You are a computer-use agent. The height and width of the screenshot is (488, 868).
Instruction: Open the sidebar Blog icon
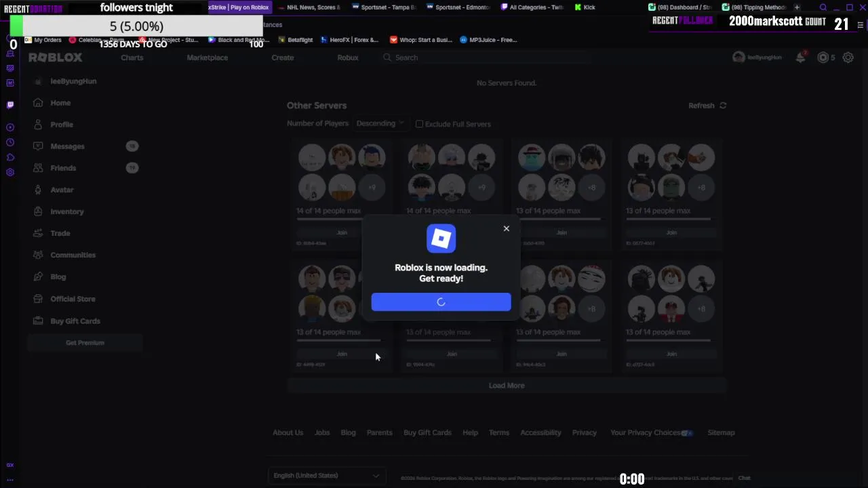38,277
